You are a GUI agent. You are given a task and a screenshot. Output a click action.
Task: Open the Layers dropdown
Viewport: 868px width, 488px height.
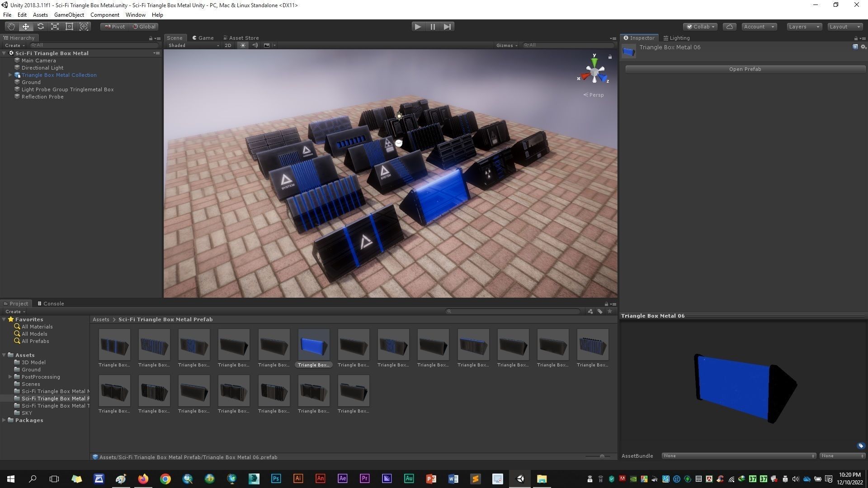click(x=804, y=27)
